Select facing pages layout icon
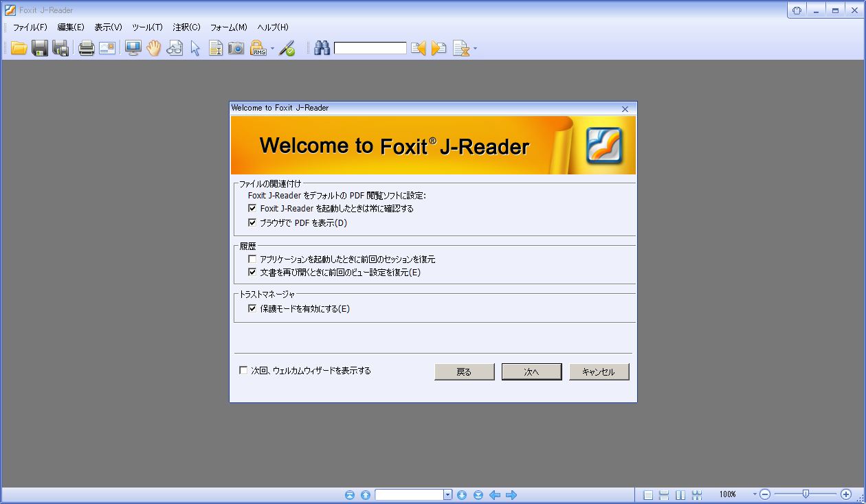This screenshot has height=504, width=866. [680, 494]
